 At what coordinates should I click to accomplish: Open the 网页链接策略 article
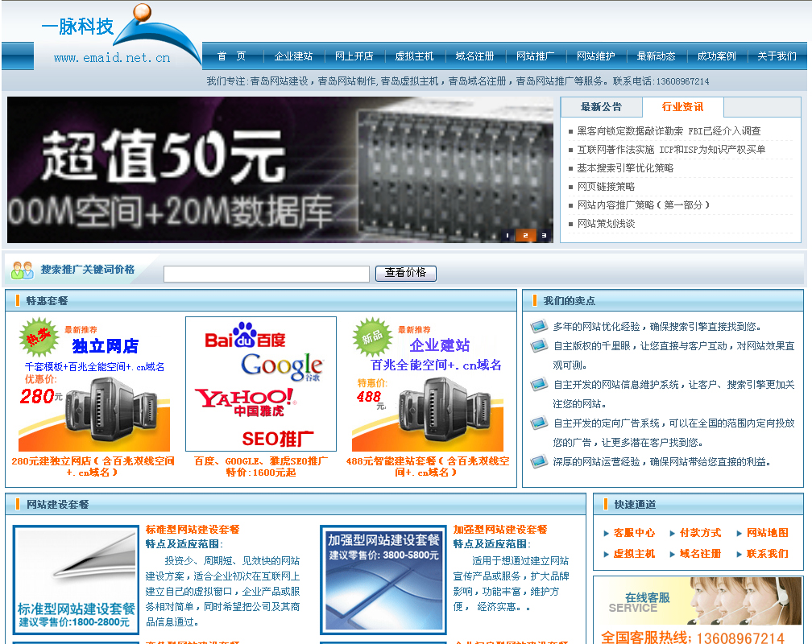pos(606,187)
